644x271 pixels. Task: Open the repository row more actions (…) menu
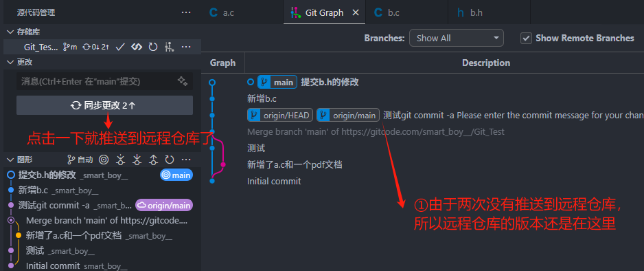pyautogui.click(x=186, y=47)
